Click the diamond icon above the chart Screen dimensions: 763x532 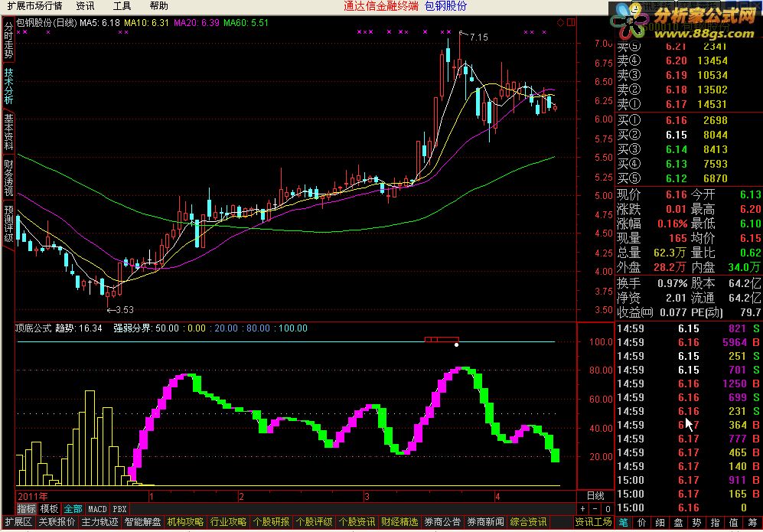pyautogui.click(x=560, y=22)
